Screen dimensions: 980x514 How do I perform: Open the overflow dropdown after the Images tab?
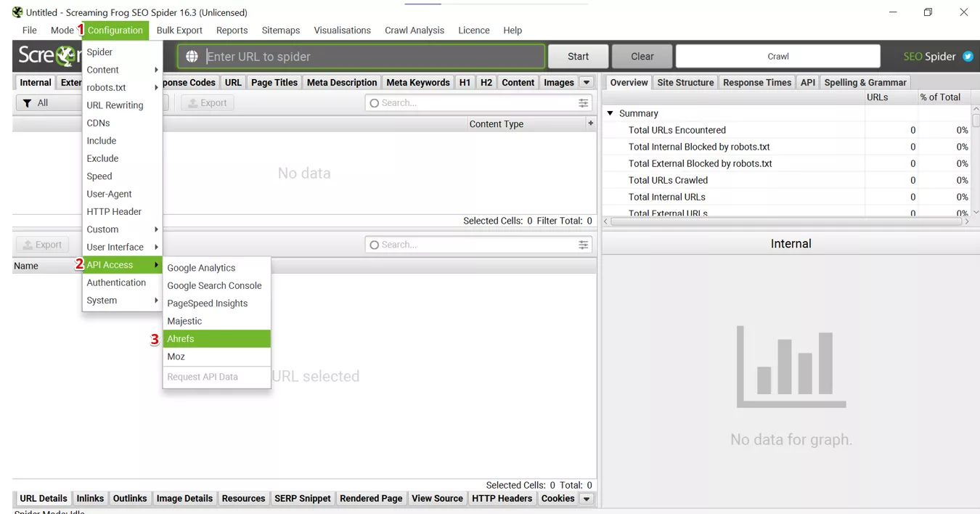click(587, 83)
